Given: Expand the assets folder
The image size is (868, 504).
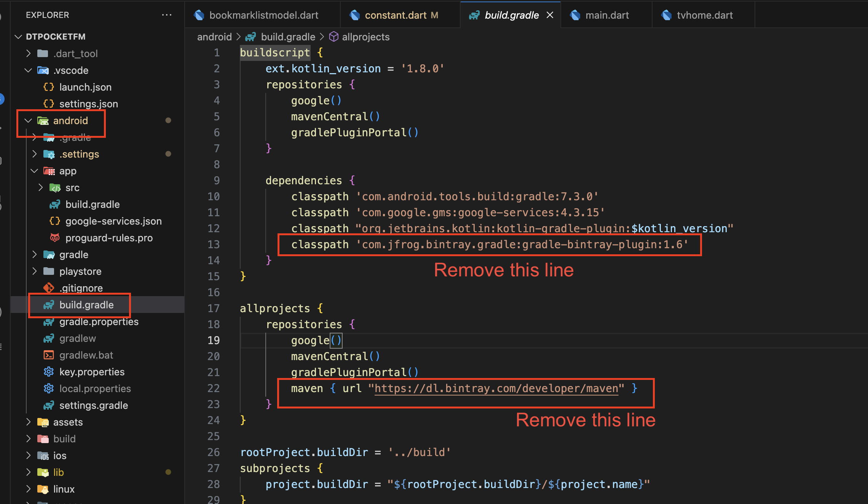Looking at the screenshot, I should [x=28, y=422].
